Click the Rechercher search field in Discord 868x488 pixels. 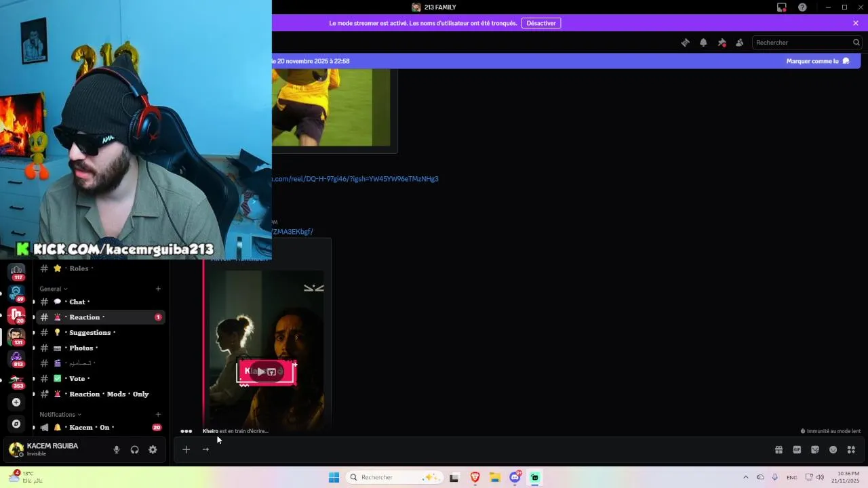click(806, 42)
